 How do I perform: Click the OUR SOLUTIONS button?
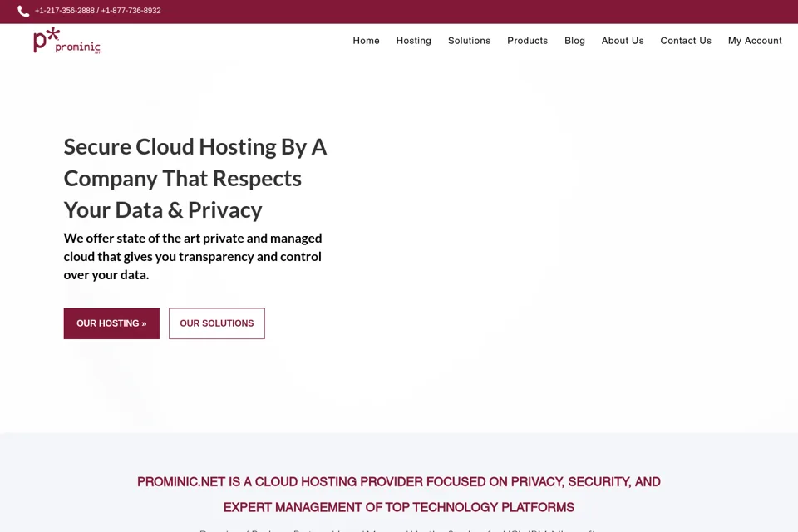(x=217, y=323)
